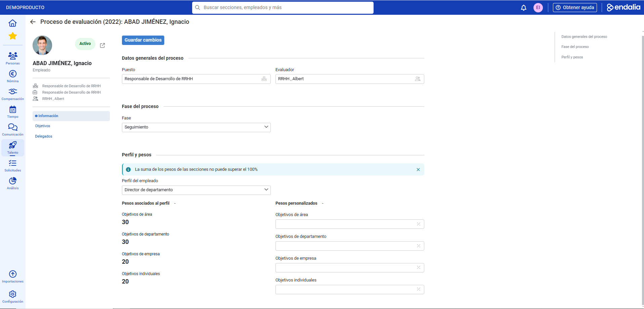Jump to Datos generales del proceso anchor
The height and width of the screenshot is (309, 644).
tap(584, 37)
